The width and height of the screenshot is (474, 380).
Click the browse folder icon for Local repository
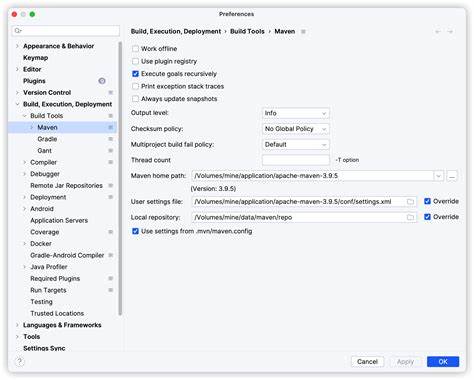(x=410, y=217)
